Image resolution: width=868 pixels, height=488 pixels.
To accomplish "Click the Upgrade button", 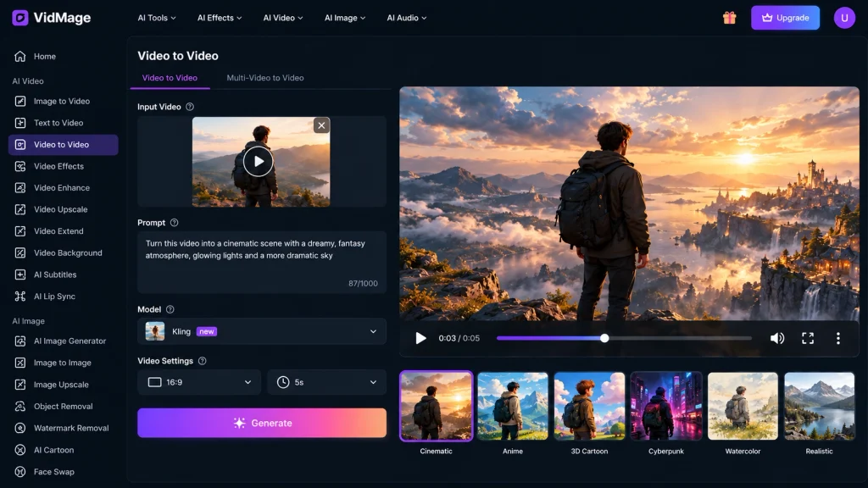I will [785, 18].
